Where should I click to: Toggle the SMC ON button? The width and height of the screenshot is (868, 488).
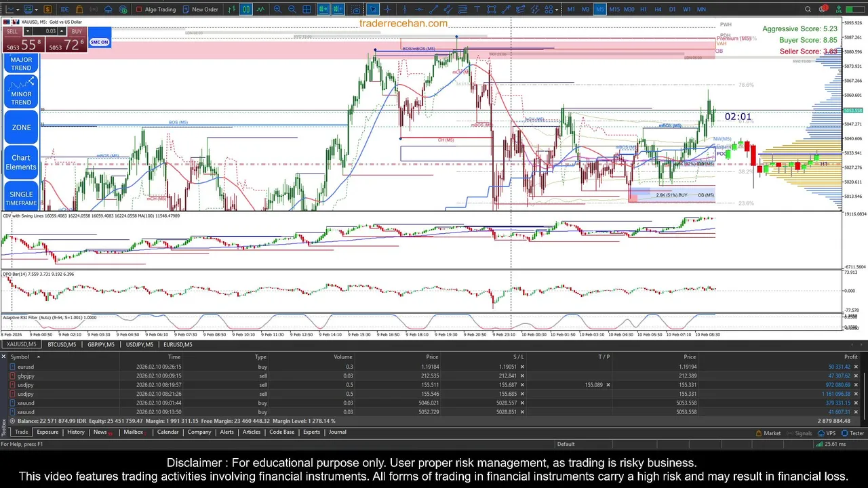click(x=100, y=42)
